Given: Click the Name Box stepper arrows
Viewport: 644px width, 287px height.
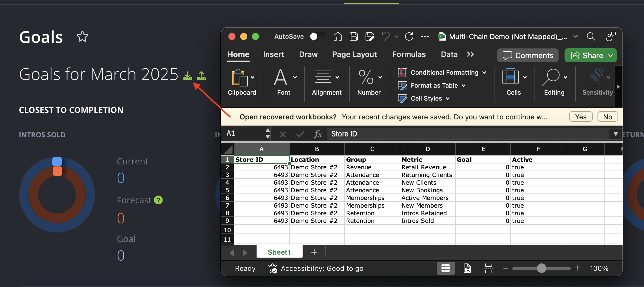Looking at the screenshot, I should coord(268,134).
